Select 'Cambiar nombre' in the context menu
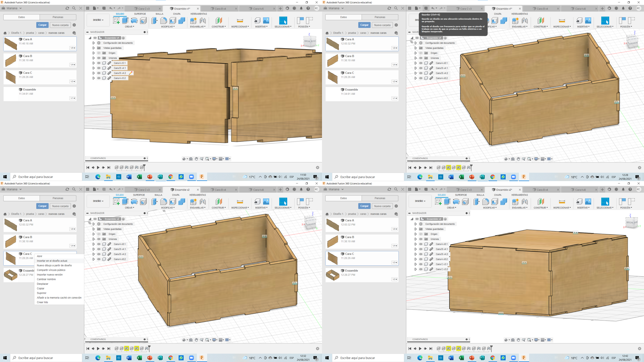 coord(46,279)
